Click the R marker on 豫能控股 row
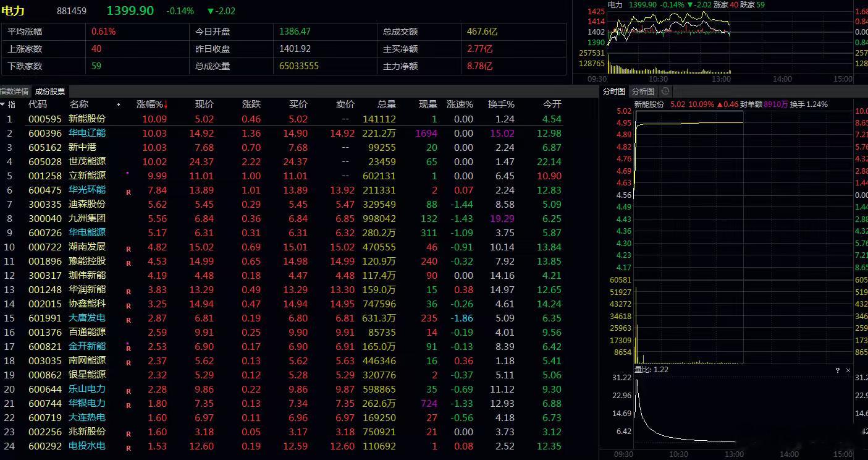 tap(129, 263)
